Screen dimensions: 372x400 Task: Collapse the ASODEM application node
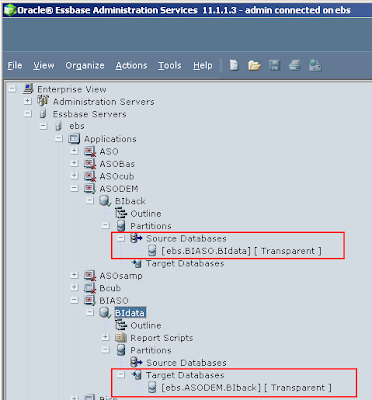point(74,188)
